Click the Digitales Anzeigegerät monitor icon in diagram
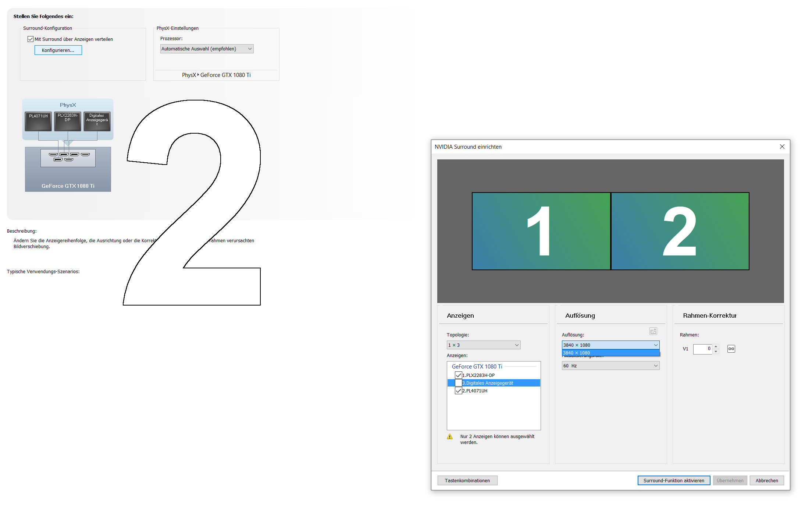 97,121
